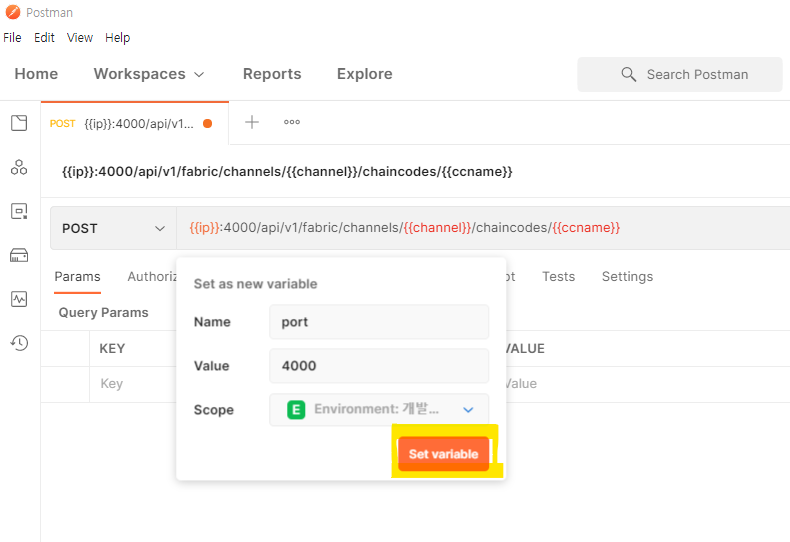Switch to the Tests tab
790x542 pixels.
(558, 277)
